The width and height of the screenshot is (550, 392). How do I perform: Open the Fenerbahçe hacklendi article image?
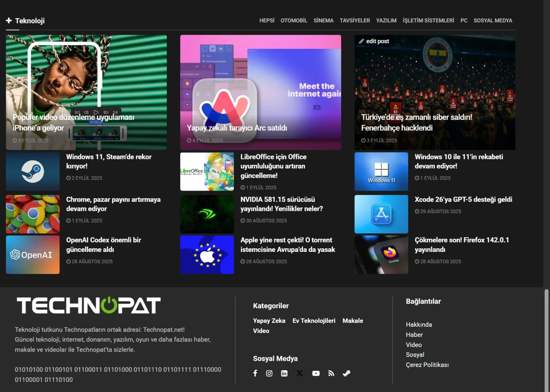435,92
